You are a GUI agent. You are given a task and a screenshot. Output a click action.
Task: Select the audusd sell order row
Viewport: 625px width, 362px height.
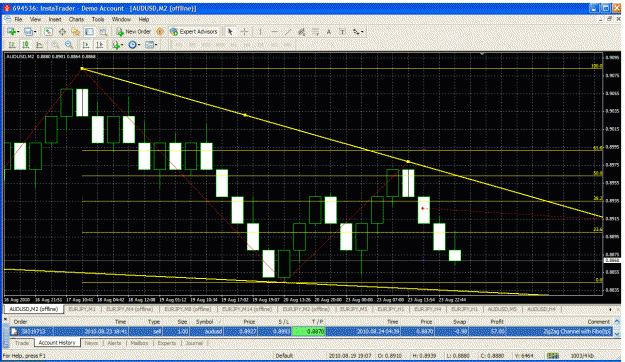(311, 331)
